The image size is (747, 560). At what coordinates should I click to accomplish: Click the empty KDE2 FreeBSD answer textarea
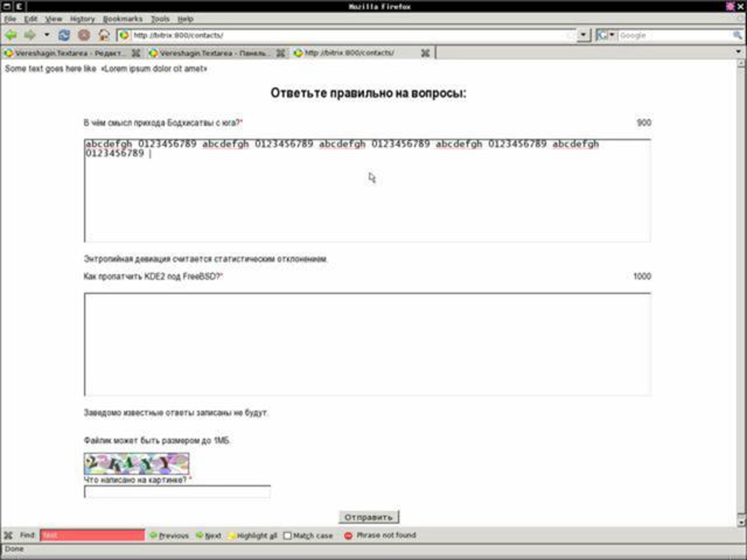(367, 344)
